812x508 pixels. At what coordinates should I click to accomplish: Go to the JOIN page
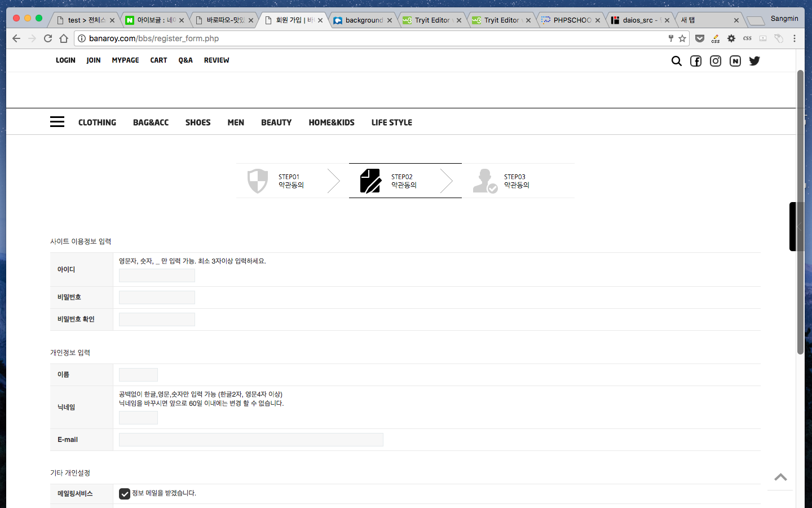(x=94, y=60)
